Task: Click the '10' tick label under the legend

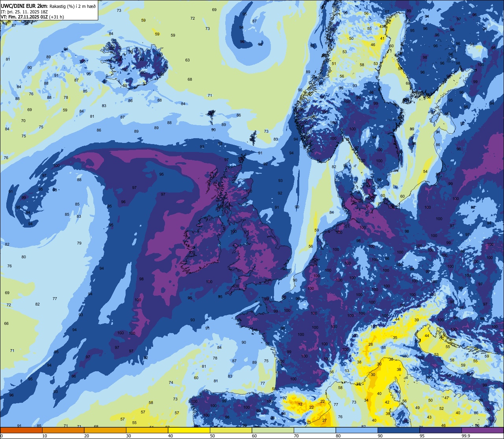Action: click(44, 436)
